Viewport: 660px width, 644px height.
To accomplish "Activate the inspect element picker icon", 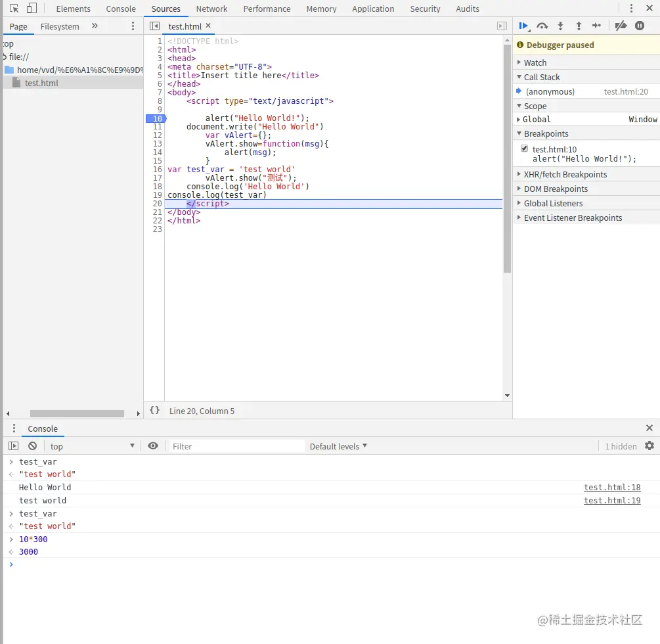I will [14, 9].
